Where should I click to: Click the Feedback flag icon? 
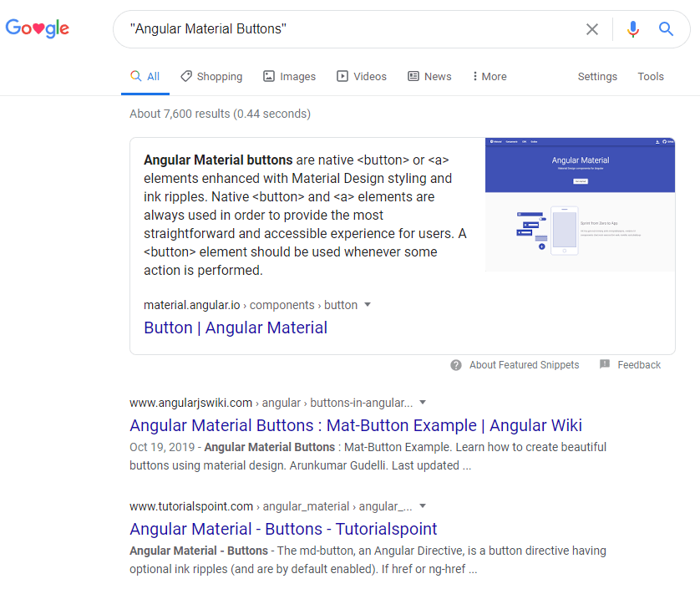pos(605,365)
